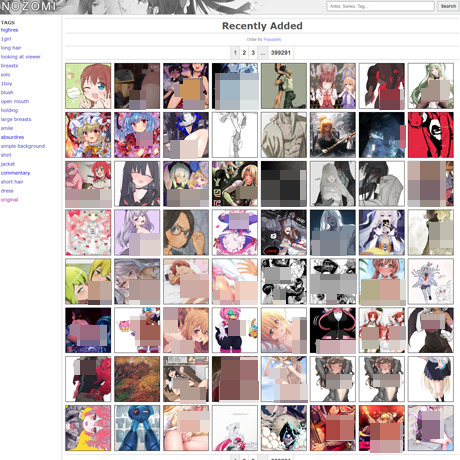460x460 pixels.
Task: Open the autumn forest landscape thumbnail
Action: (x=137, y=379)
